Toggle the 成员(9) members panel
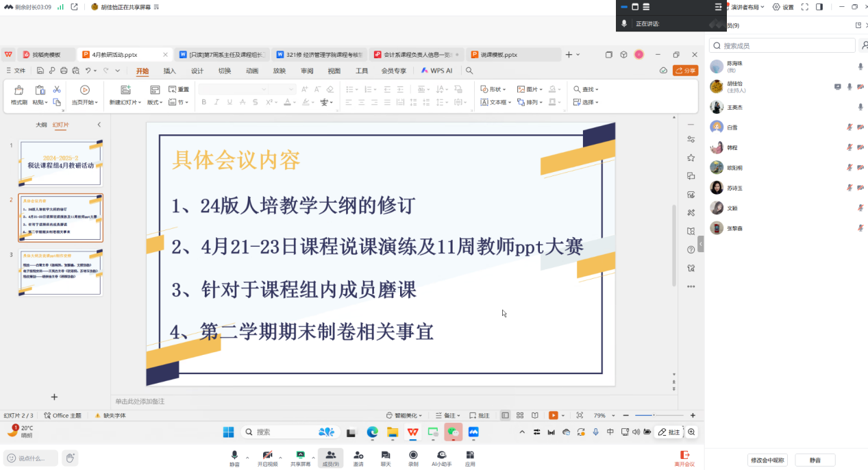The image size is (868, 470). 330,455
